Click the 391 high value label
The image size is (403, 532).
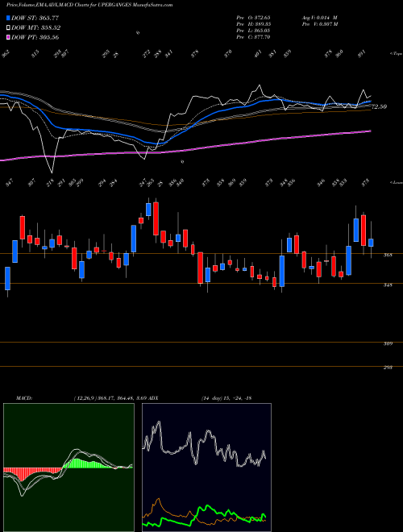click(362, 54)
